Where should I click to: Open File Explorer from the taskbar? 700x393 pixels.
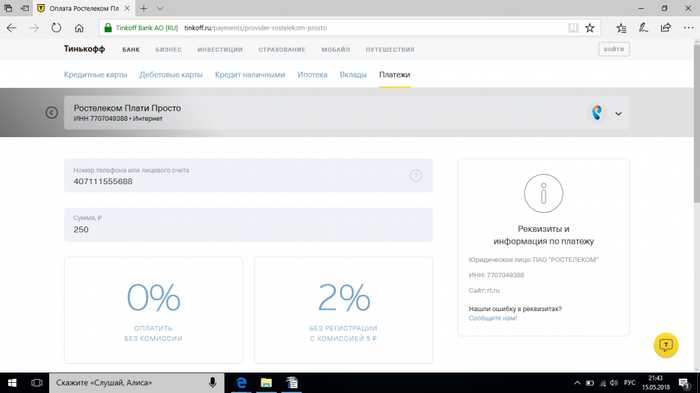(267, 383)
